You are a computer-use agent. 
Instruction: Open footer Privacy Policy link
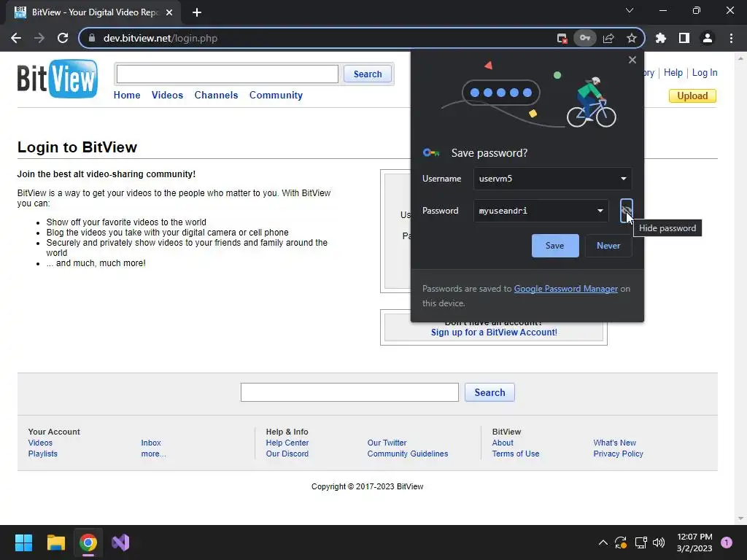pyautogui.click(x=619, y=454)
